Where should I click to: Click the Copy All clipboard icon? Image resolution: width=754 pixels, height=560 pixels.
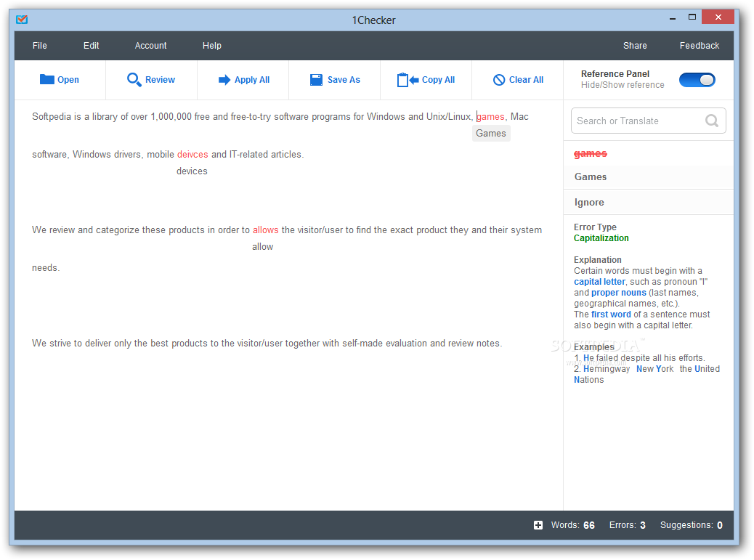(408, 80)
